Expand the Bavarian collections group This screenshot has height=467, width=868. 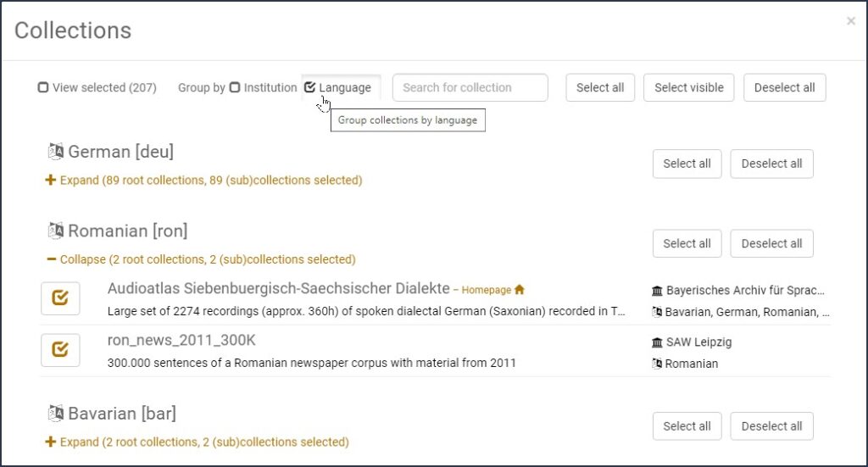197,442
